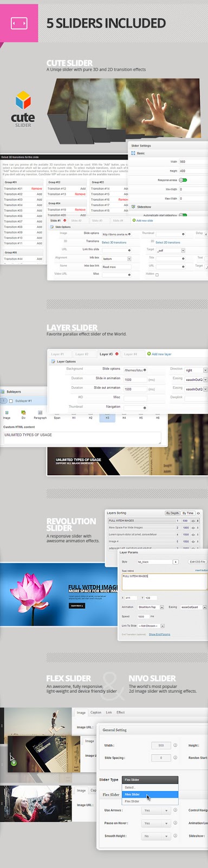
Task: Choose Select... option in Slider Type list
Action: (x=150, y=787)
